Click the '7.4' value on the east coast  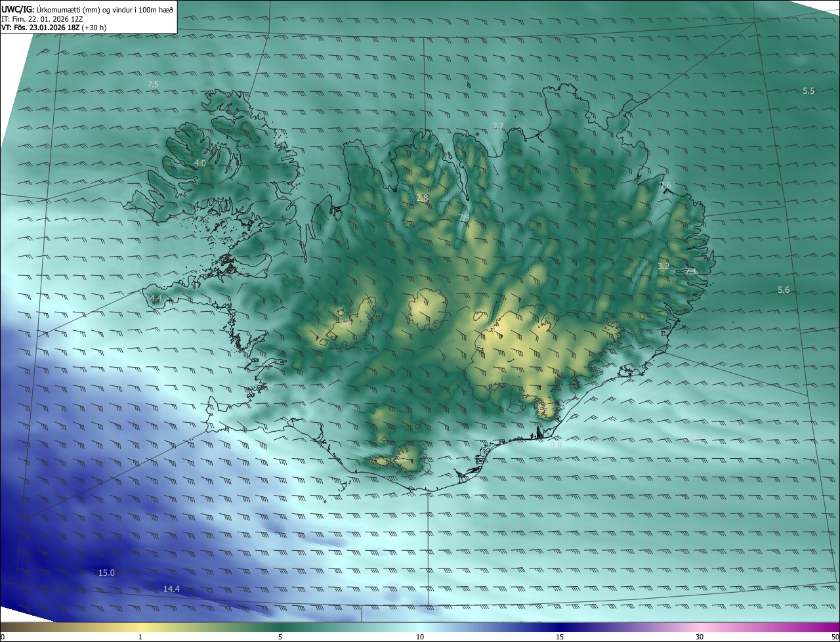point(690,271)
